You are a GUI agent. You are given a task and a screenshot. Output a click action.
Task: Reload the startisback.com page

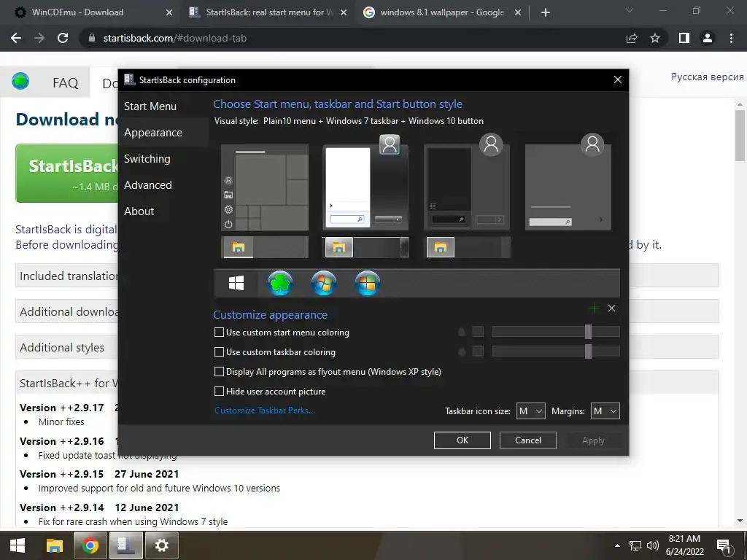tap(63, 38)
